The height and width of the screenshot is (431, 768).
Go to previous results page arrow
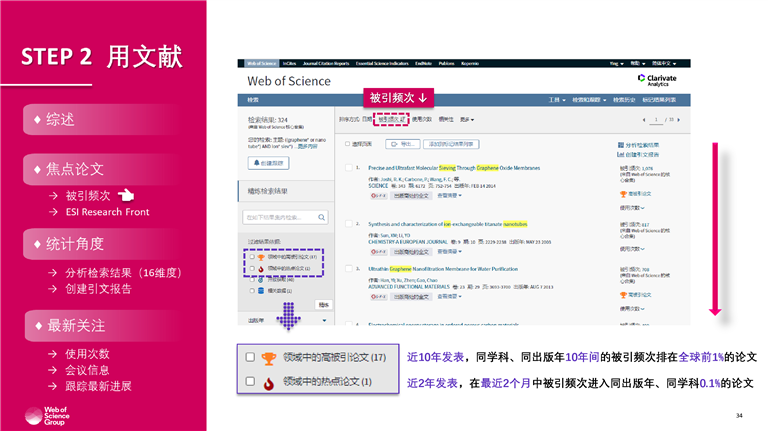[644, 120]
